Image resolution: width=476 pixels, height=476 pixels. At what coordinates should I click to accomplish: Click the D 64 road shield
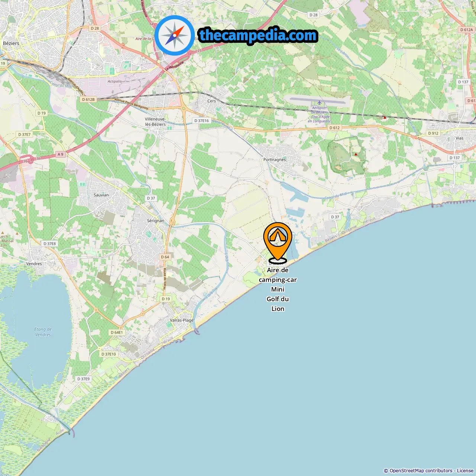(x=165, y=257)
